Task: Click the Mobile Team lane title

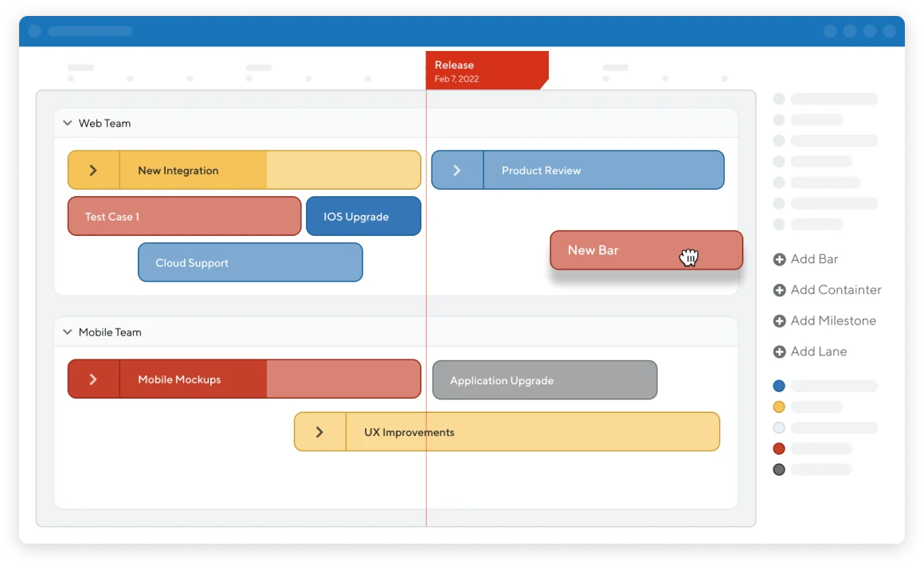Action: pyautogui.click(x=110, y=332)
